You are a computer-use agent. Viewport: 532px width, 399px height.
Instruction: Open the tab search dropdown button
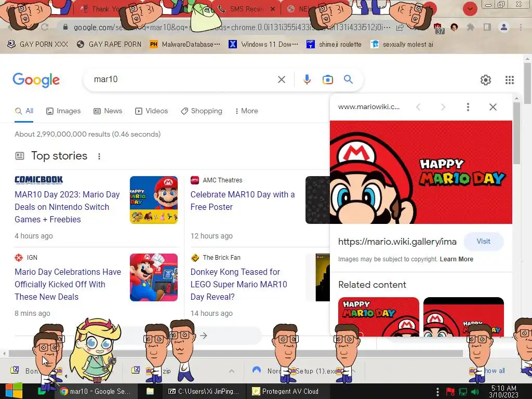(x=470, y=9)
